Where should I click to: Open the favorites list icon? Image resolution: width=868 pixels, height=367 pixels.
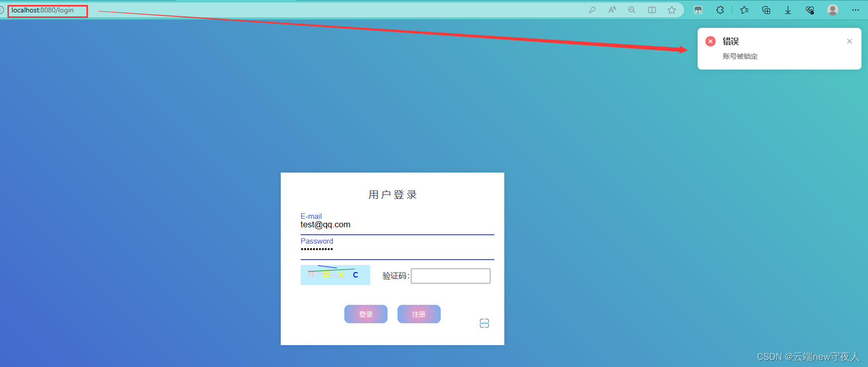[744, 10]
